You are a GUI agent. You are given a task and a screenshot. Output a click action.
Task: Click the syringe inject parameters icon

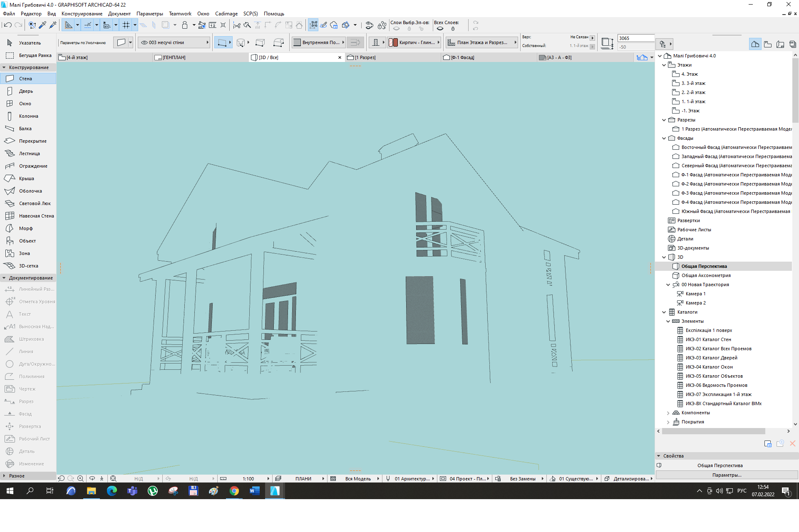53,25
